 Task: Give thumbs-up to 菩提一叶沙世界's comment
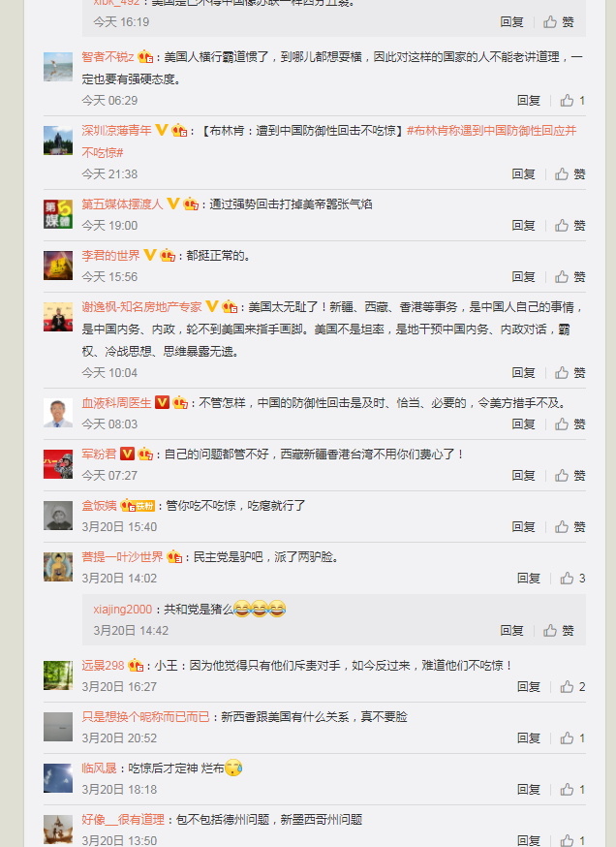coord(572,578)
